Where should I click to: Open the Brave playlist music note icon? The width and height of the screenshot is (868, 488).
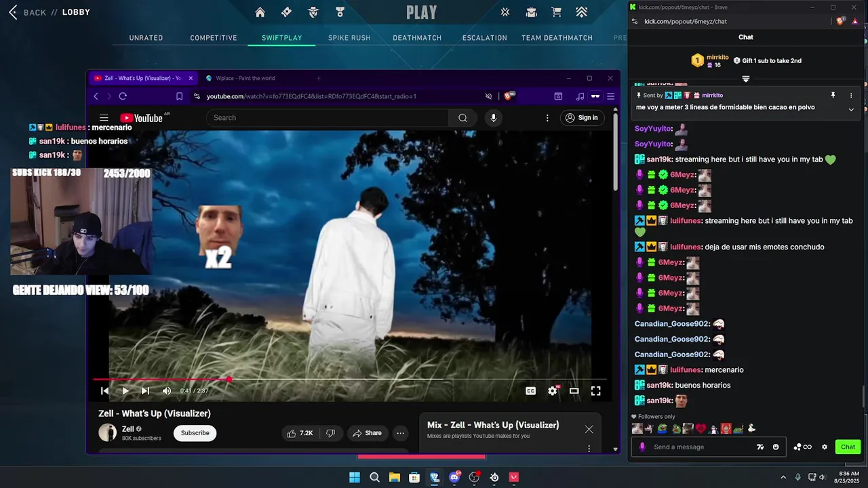click(x=580, y=96)
